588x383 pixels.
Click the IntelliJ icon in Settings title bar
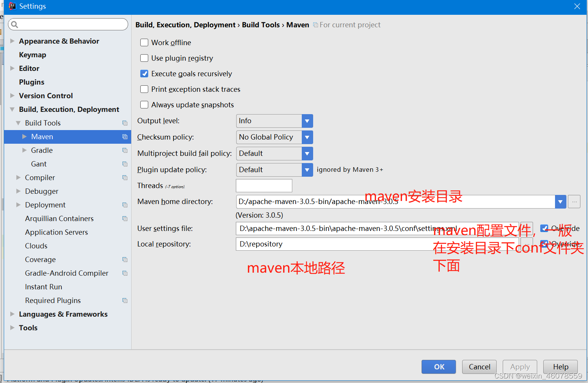(12, 6)
